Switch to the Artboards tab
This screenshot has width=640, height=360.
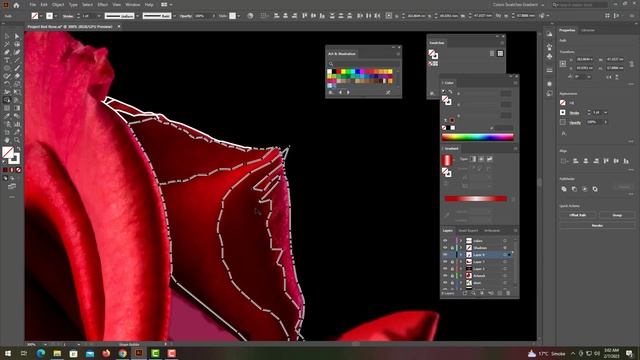coord(492,231)
